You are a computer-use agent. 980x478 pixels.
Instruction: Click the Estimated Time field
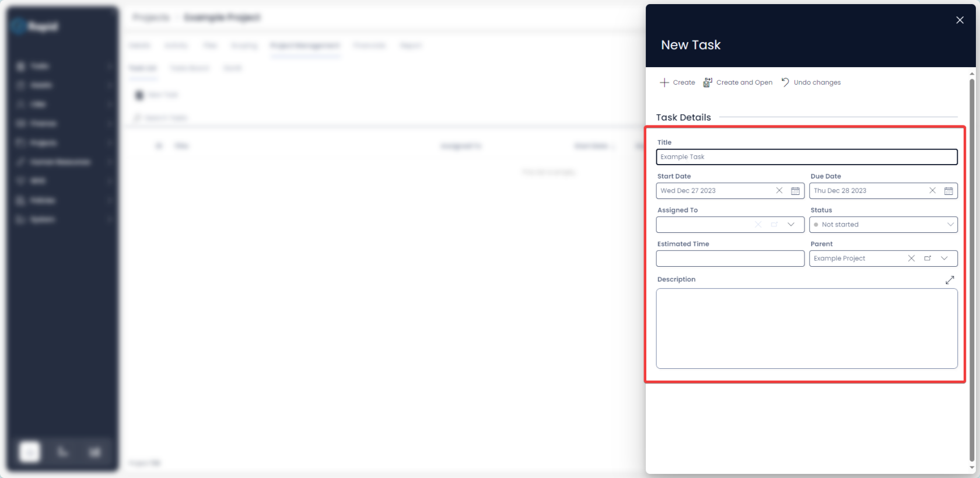(730, 259)
